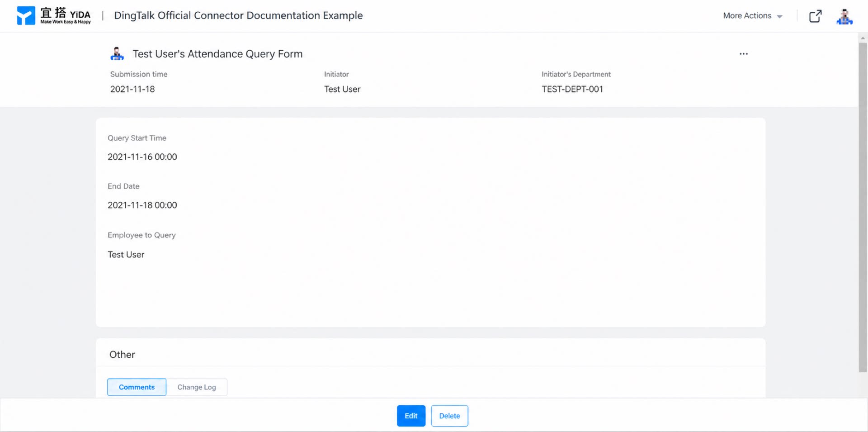
Task: Click the form initiator avatar icon
Action: point(117,53)
